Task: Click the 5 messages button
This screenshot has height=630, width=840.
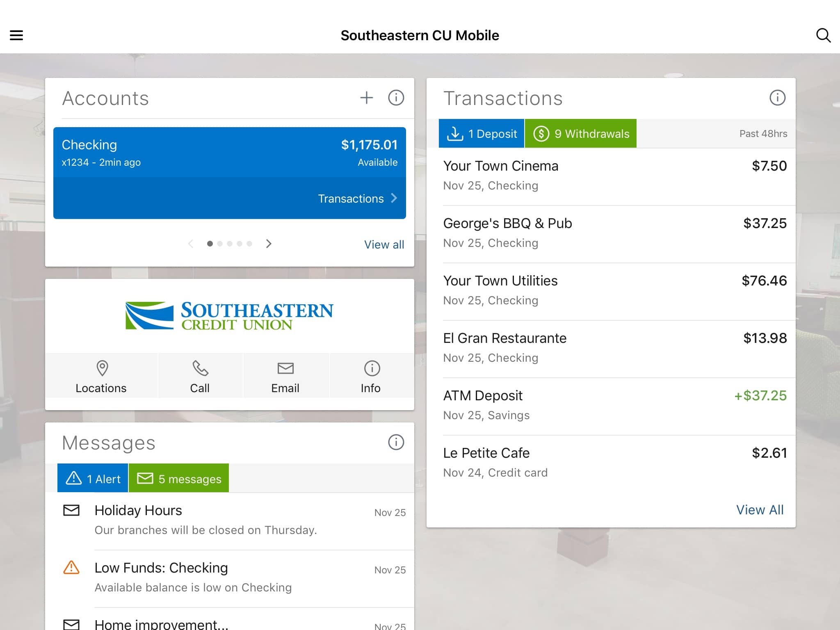Action: (178, 479)
